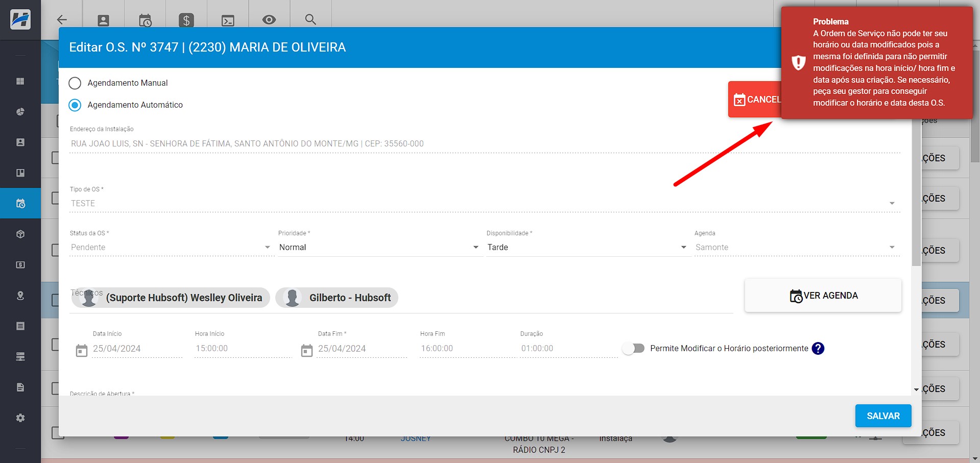Click the page scrollbar bottom arrow
The width and height of the screenshot is (980, 463).
tap(975, 458)
